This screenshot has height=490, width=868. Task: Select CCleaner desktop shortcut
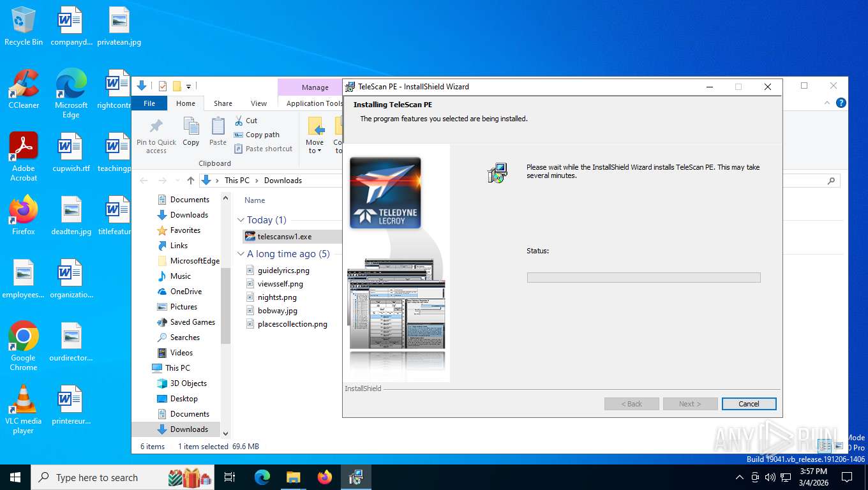pos(24,89)
